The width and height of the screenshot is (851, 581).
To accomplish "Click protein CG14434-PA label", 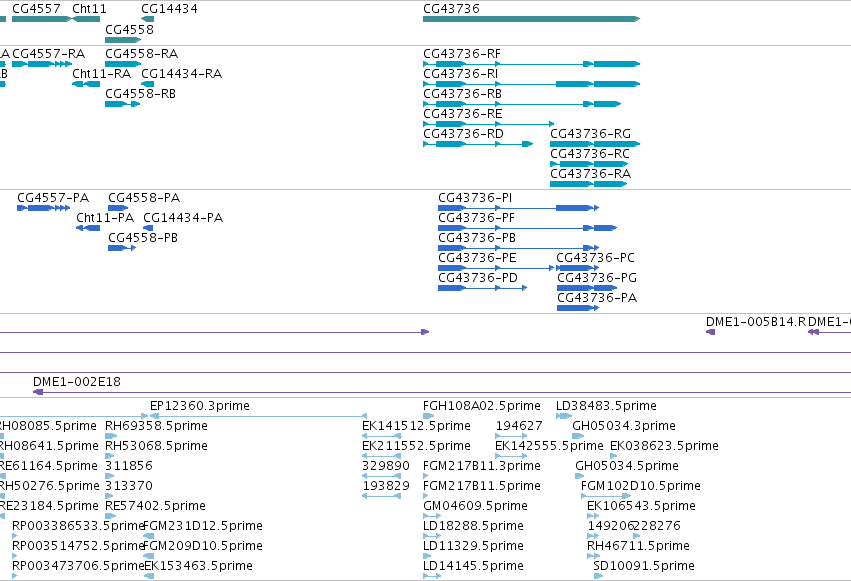I will 183,218.
